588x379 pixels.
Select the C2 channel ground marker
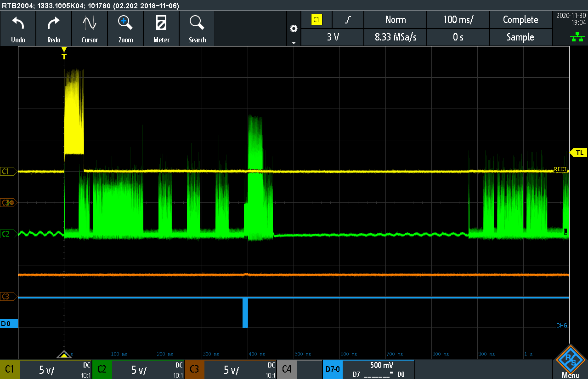tap(8, 234)
